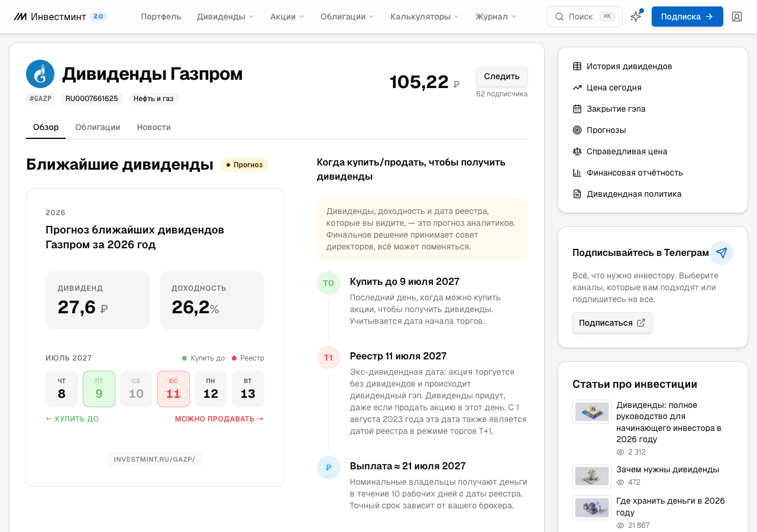Viewport: 757px width, 532px height.
Task: Click the 2.0 version badge
Action: (x=98, y=17)
